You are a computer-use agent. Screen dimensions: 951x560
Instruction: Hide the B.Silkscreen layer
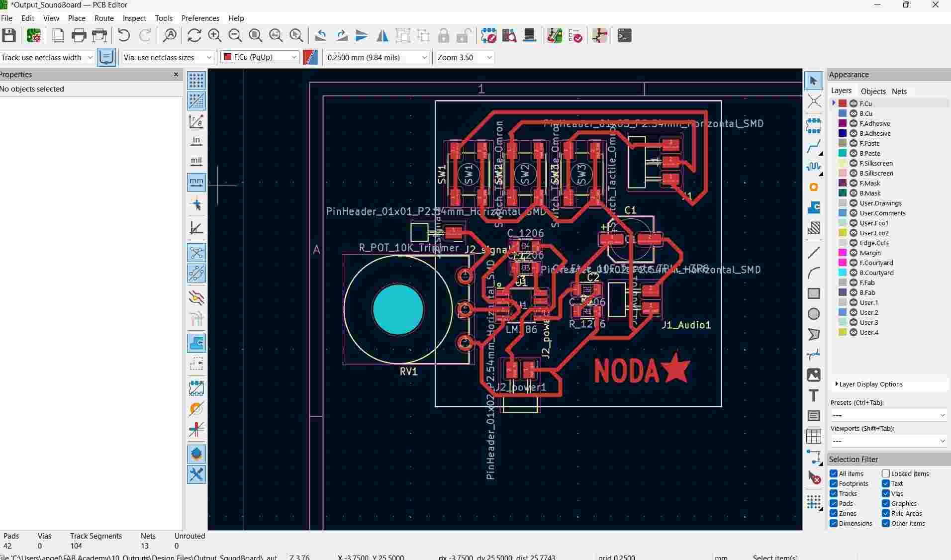pyautogui.click(x=854, y=173)
